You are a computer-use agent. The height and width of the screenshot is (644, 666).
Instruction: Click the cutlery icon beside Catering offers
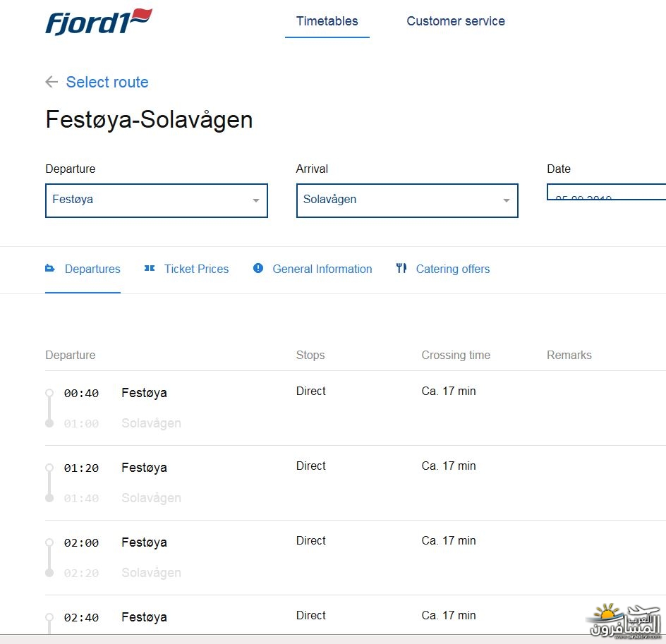(401, 269)
